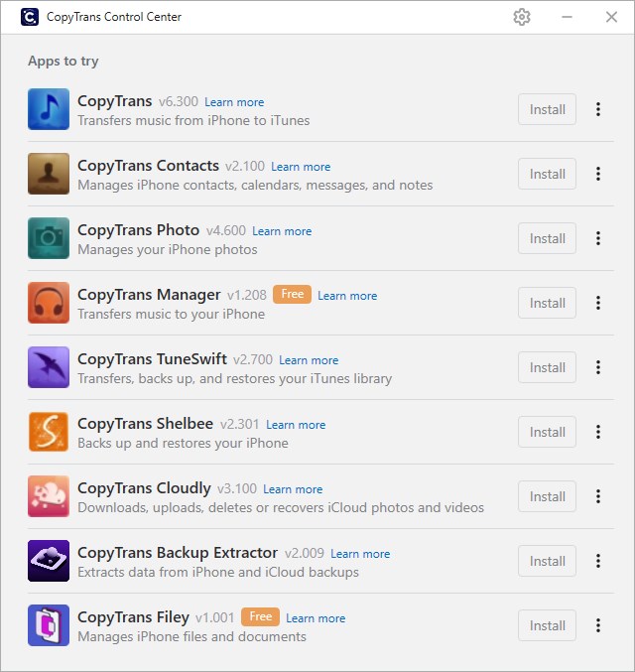This screenshot has height=672, width=635.
Task: Minimize the CopyTrans Control Center window
Action: click(x=567, y=17)
